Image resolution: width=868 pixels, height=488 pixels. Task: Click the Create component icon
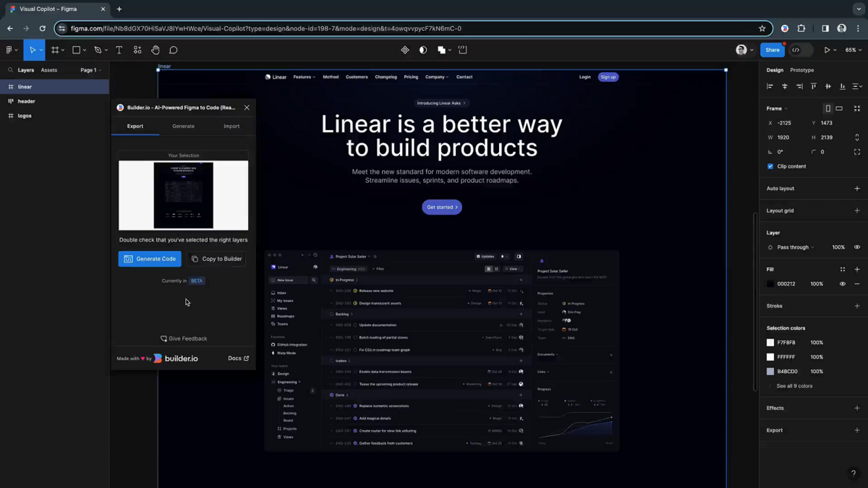tap(405, 50)
